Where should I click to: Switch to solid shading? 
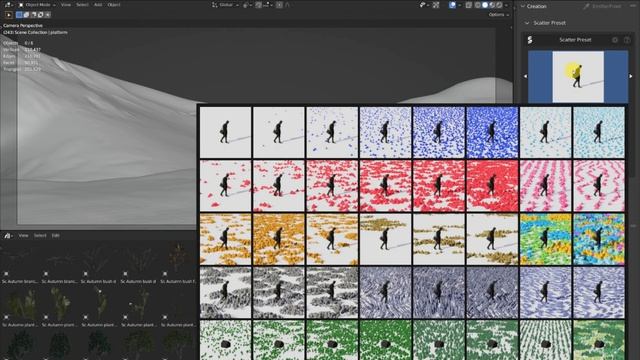coord(485,5)
